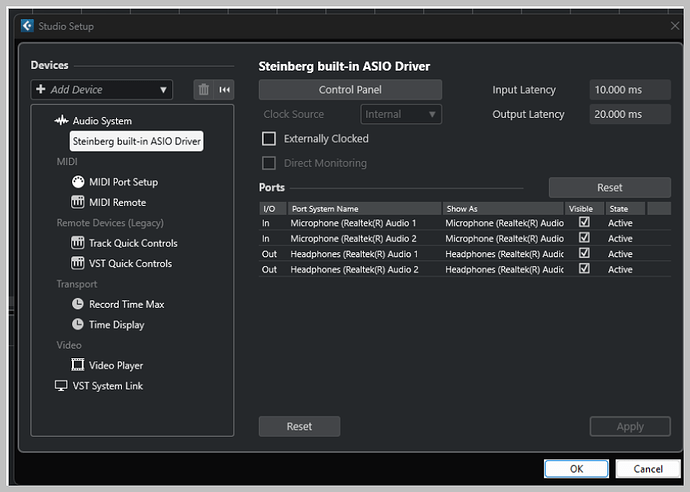Uncheck Visible for Headphones Audio 2 port

(584, 268)
